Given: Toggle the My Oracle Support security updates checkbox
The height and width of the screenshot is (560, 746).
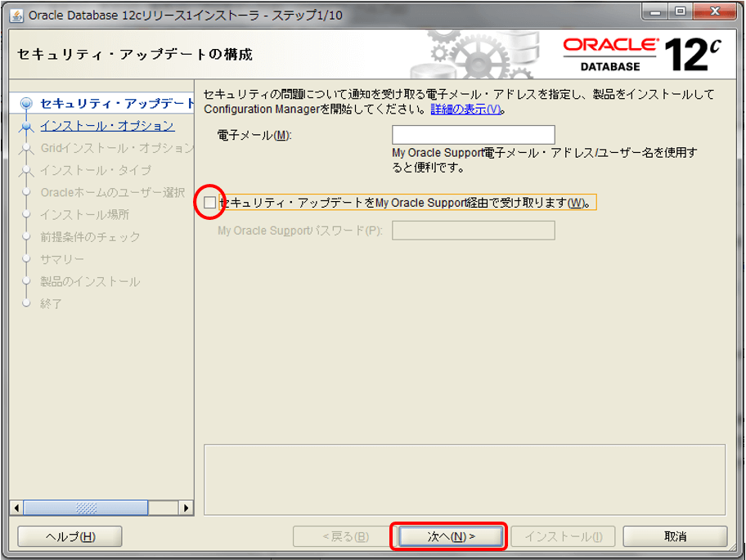Looking at the screenshot, I should click(209, 203).
